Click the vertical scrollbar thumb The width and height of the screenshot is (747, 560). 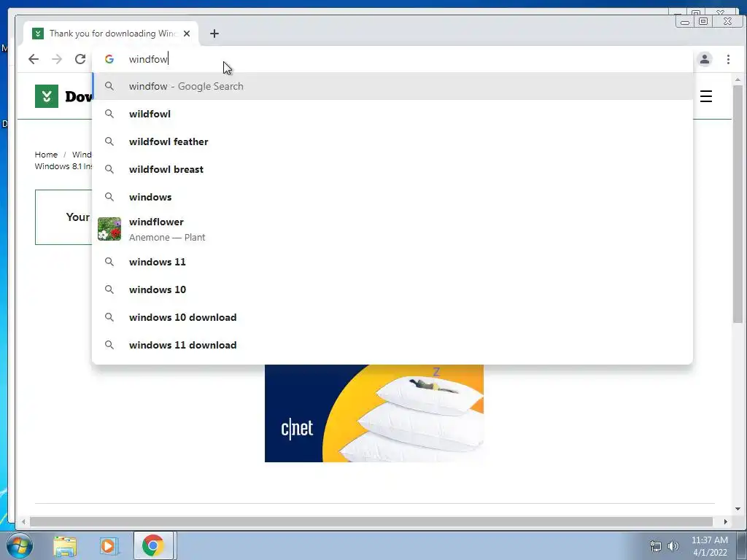(738, 204)
